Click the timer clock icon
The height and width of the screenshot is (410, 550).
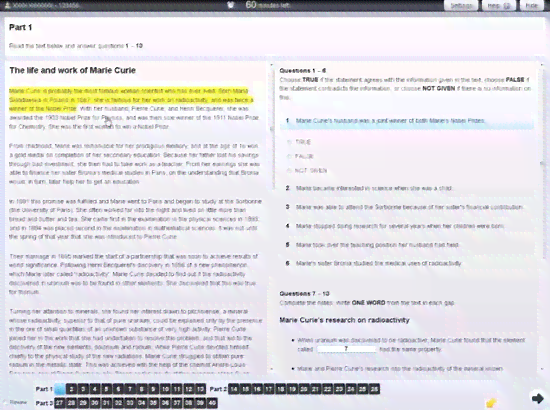point(230,5)
